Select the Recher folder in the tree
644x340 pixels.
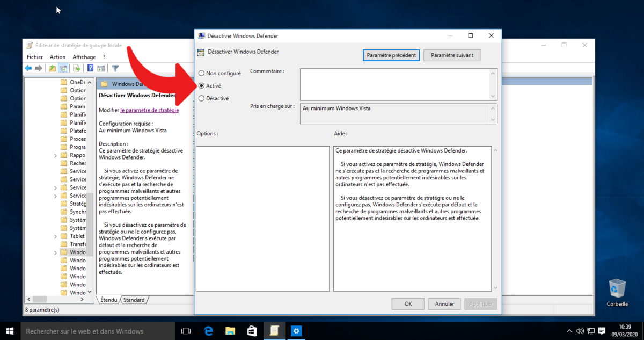[72, 163]
